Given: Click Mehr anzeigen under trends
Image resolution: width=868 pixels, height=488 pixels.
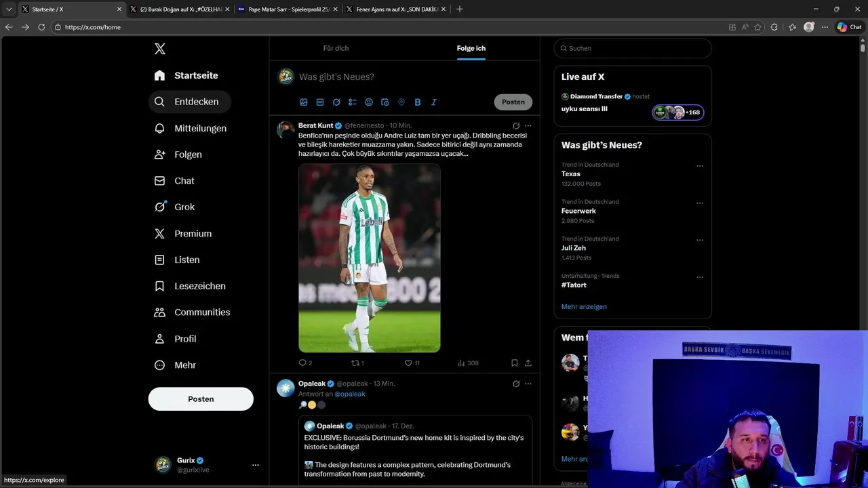Looking at the screenshot, I should click(584, 307).
